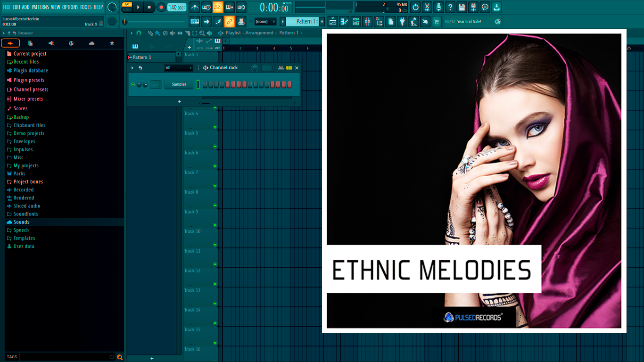Toggle the first step button of Sampler

(x=205, y=84)
